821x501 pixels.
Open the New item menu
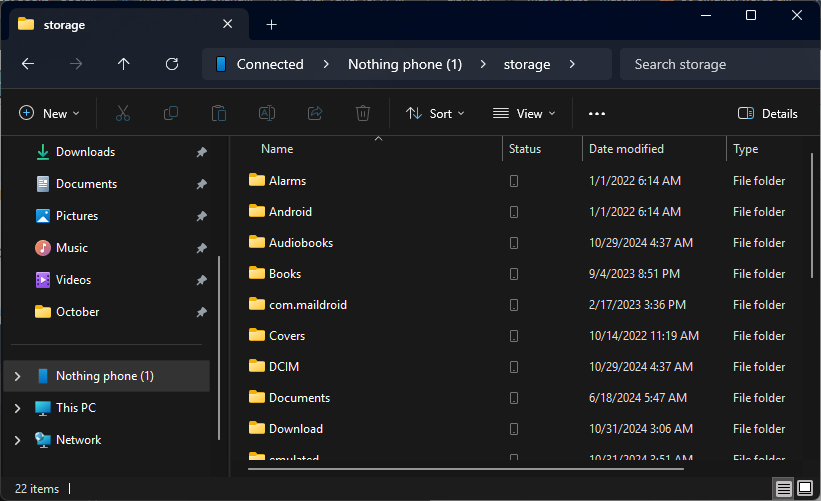coord(50,114)
